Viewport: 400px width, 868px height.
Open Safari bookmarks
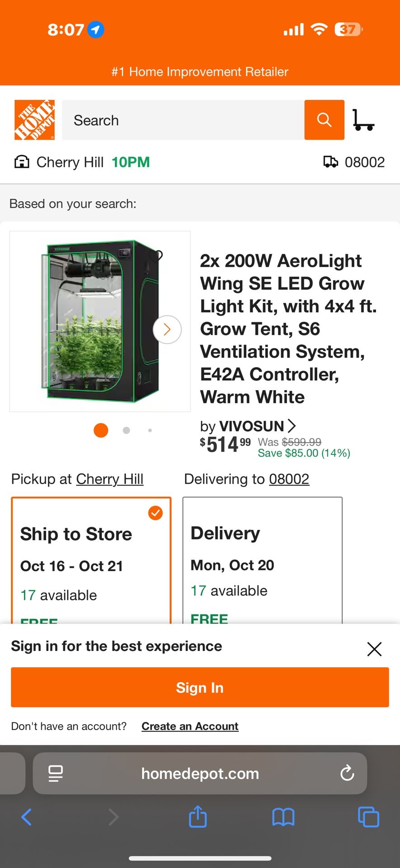[x=283, y=817]
